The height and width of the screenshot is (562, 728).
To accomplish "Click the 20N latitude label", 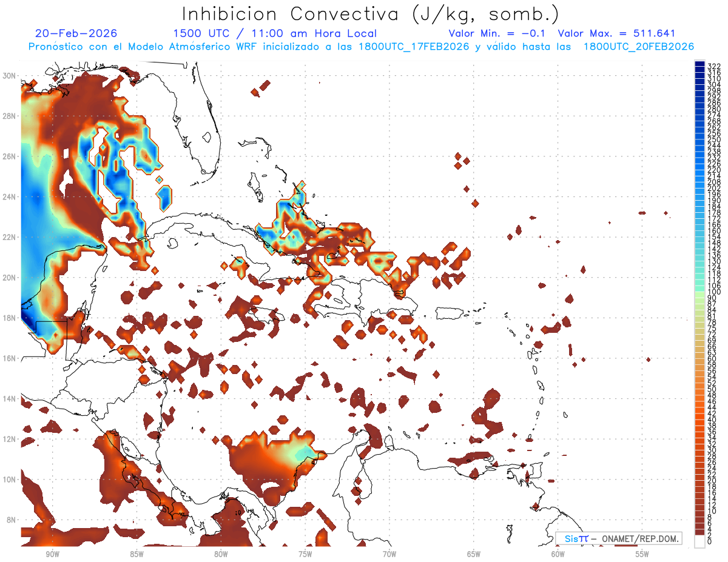I will click(10, 277).
